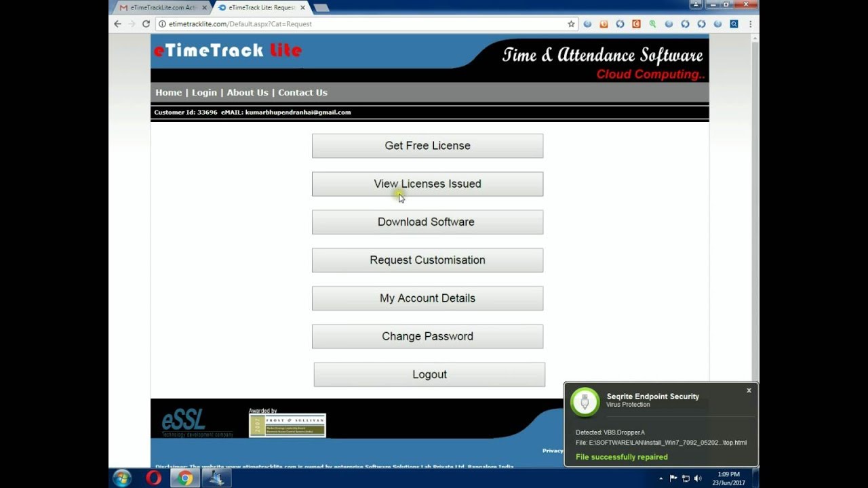Screen dimensions: 868x488
Task: Open View Licenses Issued
Action: coord(427,184)
